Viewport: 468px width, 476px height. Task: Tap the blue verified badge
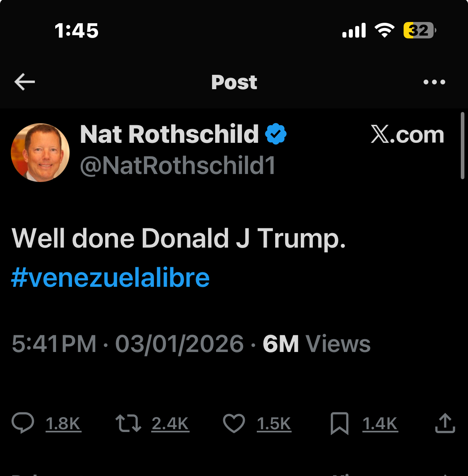[x=276, y=134]
